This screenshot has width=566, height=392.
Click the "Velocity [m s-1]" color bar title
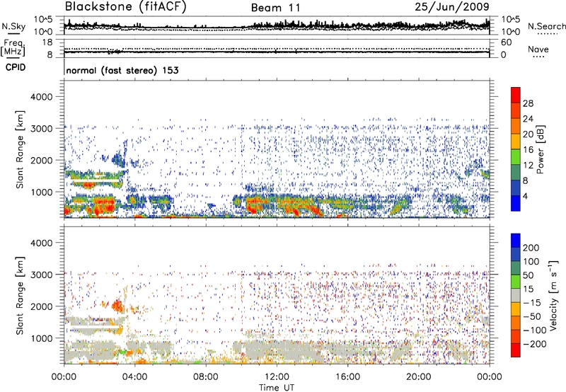554,295
